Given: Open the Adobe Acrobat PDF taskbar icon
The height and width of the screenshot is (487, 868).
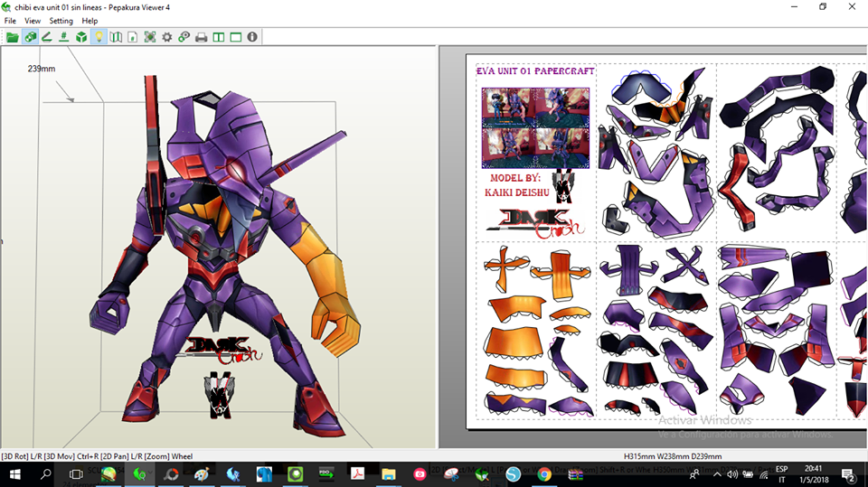Looking at the screenshot, I should [358, 474].
